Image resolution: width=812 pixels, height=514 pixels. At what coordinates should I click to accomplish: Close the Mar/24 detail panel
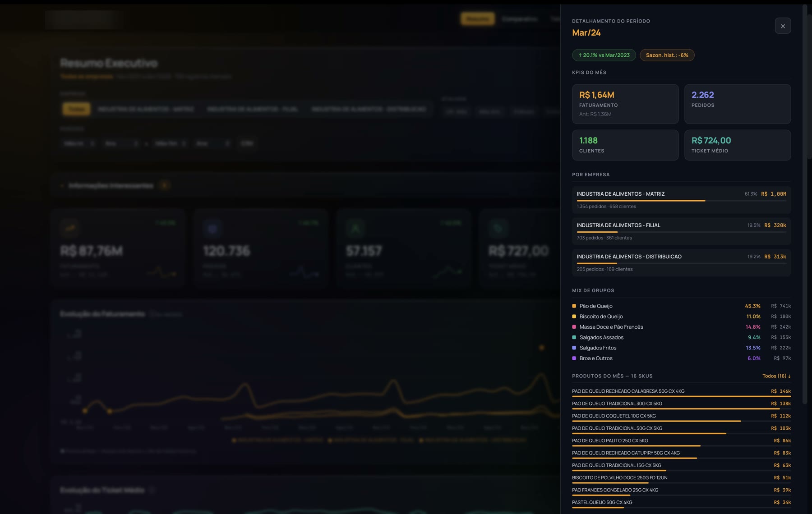783,26
